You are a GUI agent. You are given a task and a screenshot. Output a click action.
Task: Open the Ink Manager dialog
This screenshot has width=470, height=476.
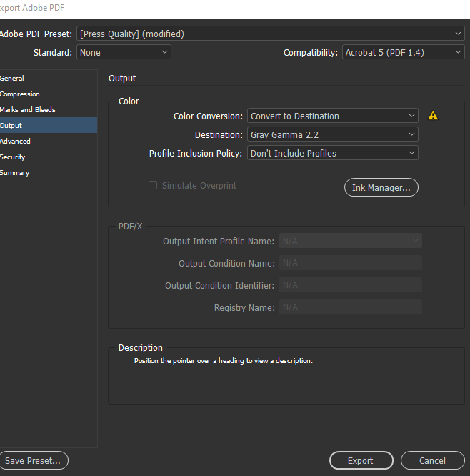tap(381, 187)
